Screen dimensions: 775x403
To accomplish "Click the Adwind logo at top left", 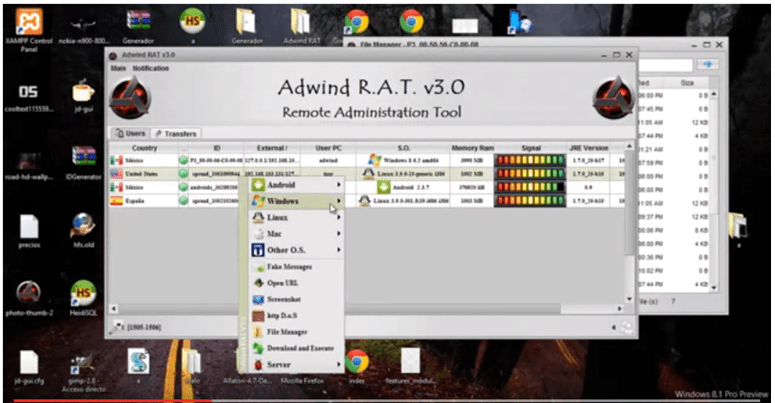I will [x=130, y=98].
